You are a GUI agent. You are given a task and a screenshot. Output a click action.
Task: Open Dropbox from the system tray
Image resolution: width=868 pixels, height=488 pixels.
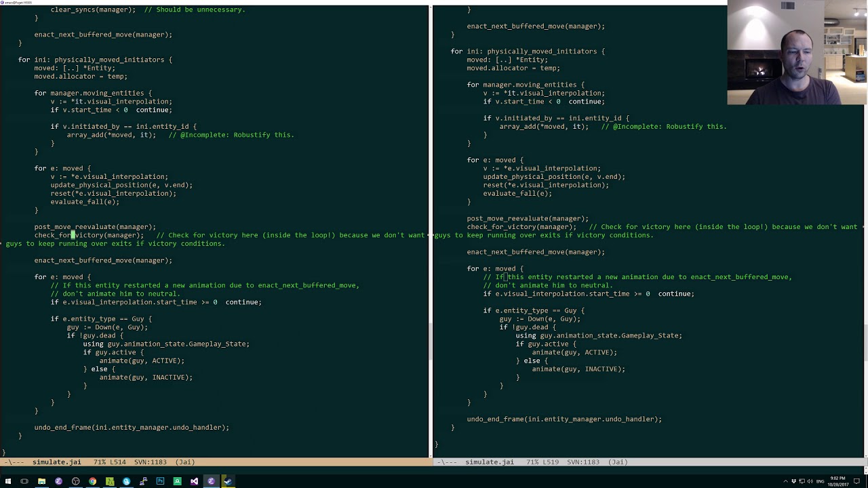click(x=793, y=481)
